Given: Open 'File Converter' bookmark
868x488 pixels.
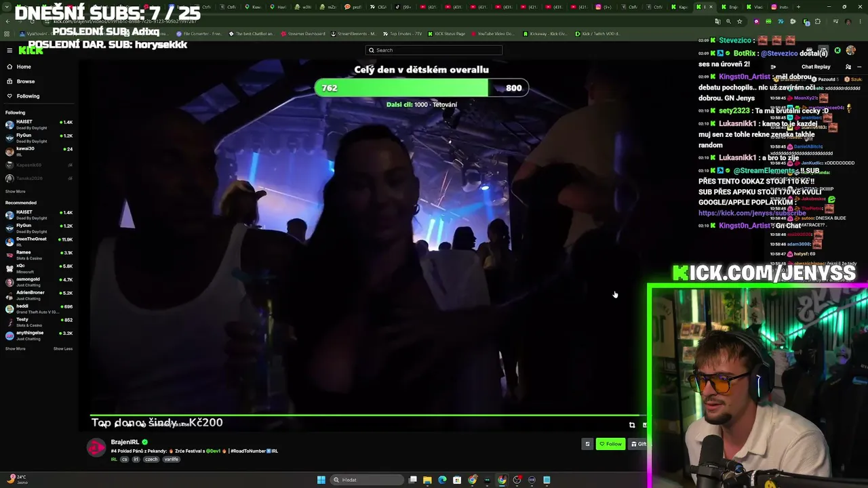Looking at the screenshot, I should point(199,33).
